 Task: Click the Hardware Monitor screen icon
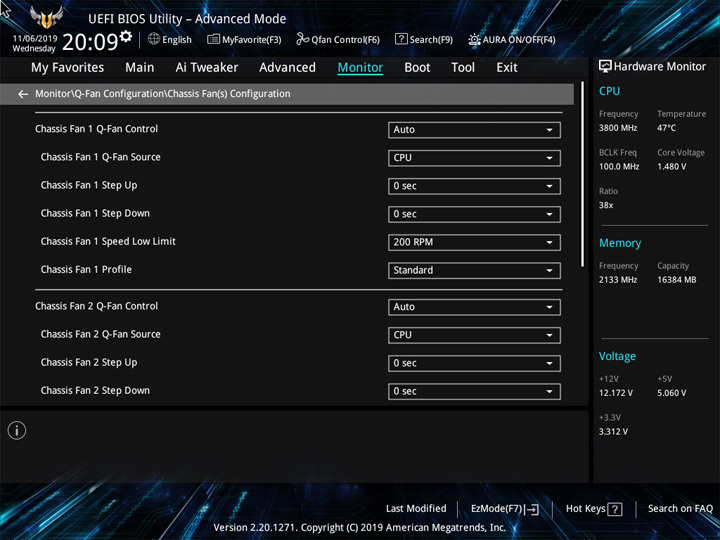coord(605,67)
